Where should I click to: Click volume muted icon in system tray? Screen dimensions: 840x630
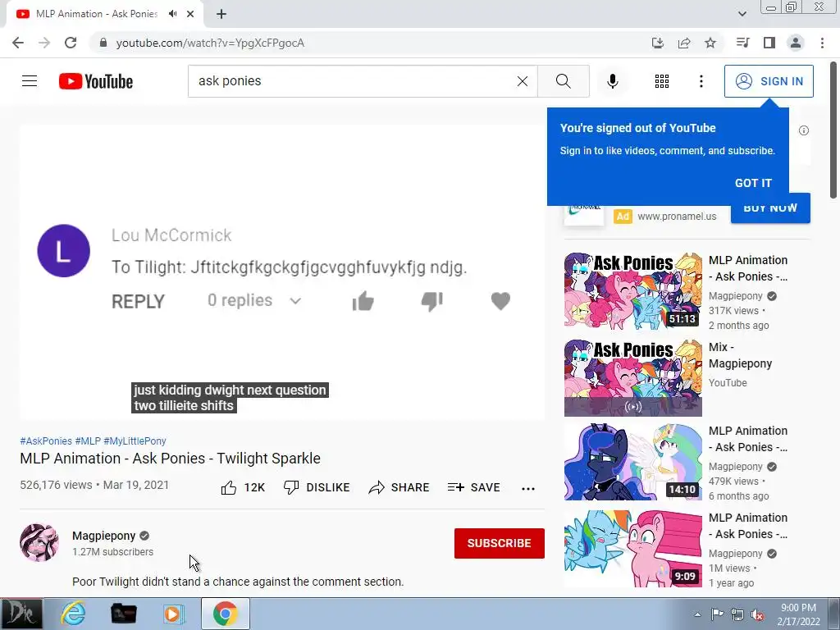tap(757, 614)
